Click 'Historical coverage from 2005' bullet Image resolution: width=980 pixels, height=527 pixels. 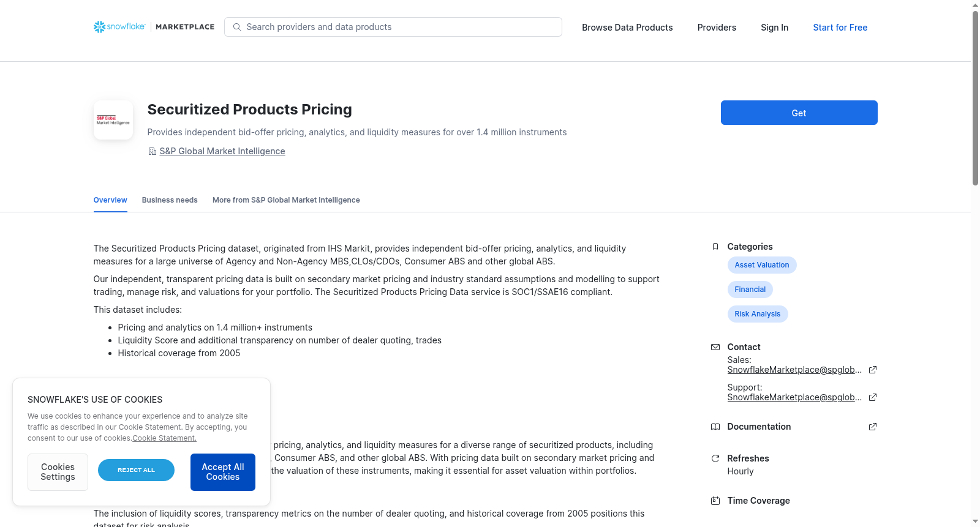click(x=179, y=353)
